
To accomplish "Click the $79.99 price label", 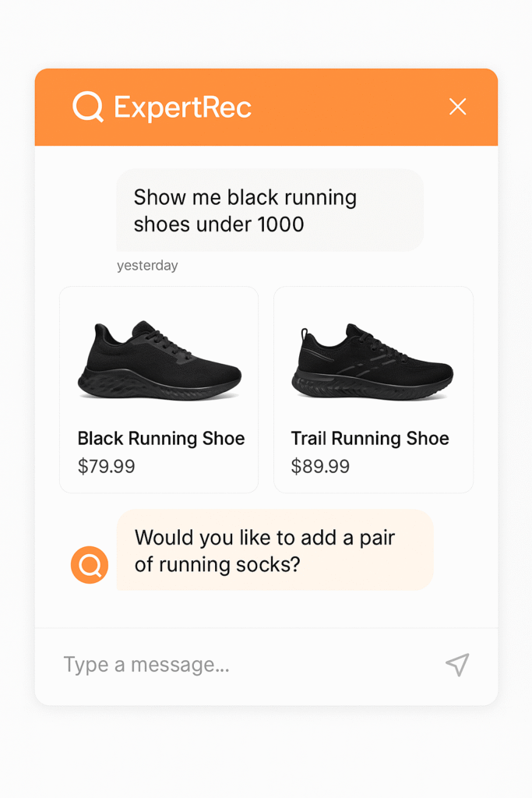I will point(107,467).
